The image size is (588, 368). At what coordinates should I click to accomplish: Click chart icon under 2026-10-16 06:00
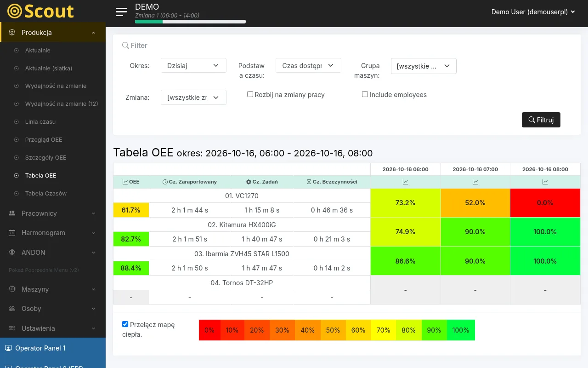point(406,182)
